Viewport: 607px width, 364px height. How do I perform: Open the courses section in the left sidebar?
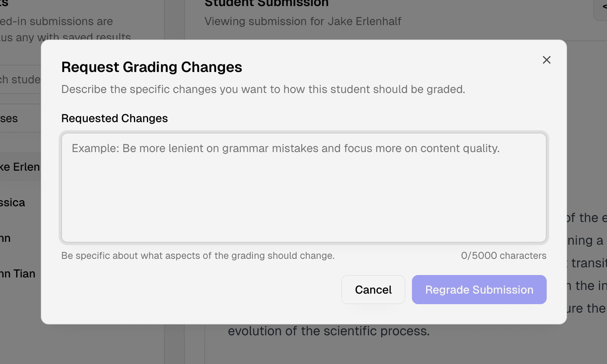[x=9, y=118]
